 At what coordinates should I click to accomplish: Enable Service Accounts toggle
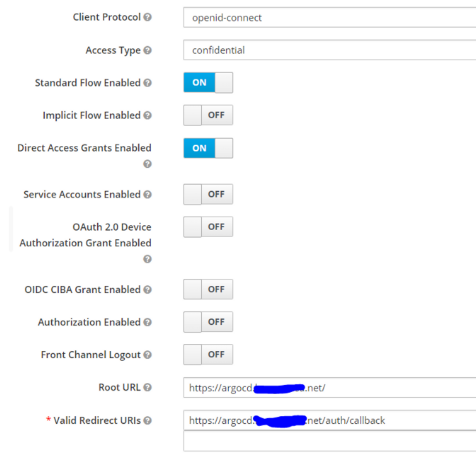click(208, 194)
